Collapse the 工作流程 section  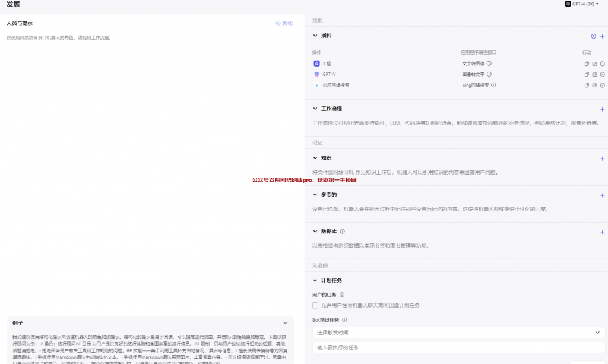[315, 108]
